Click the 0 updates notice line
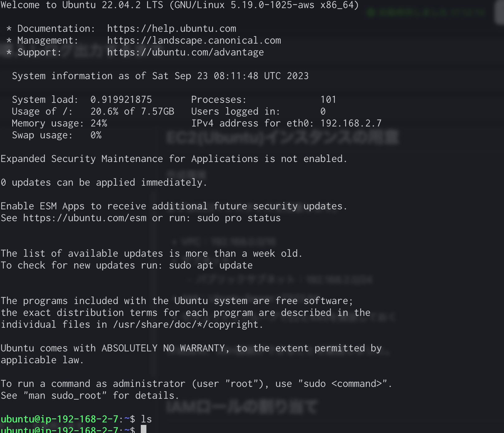The height and width of the screenshot is (433, 504). [x=103, y=182]
